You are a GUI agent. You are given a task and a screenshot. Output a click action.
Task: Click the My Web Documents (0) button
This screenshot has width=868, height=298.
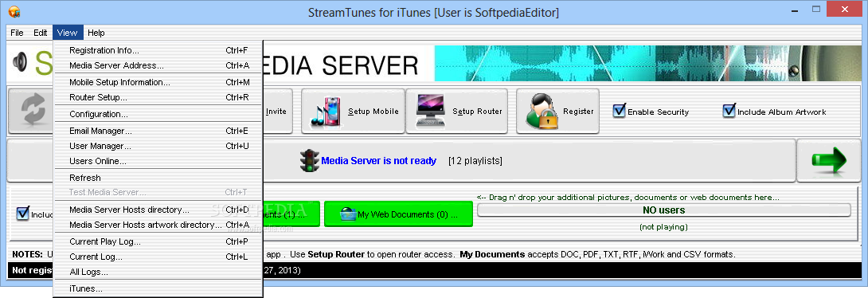point(399,214)
